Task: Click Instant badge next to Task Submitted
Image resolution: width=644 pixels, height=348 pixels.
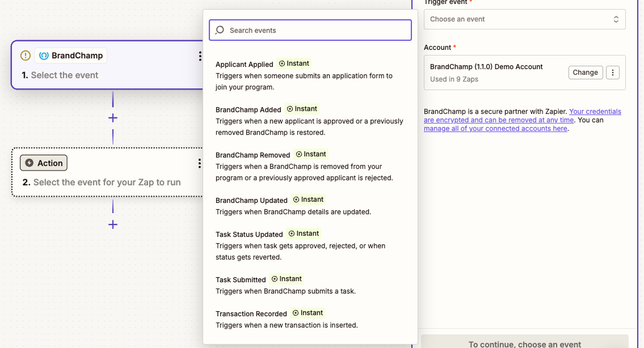Action: (287, 279)
